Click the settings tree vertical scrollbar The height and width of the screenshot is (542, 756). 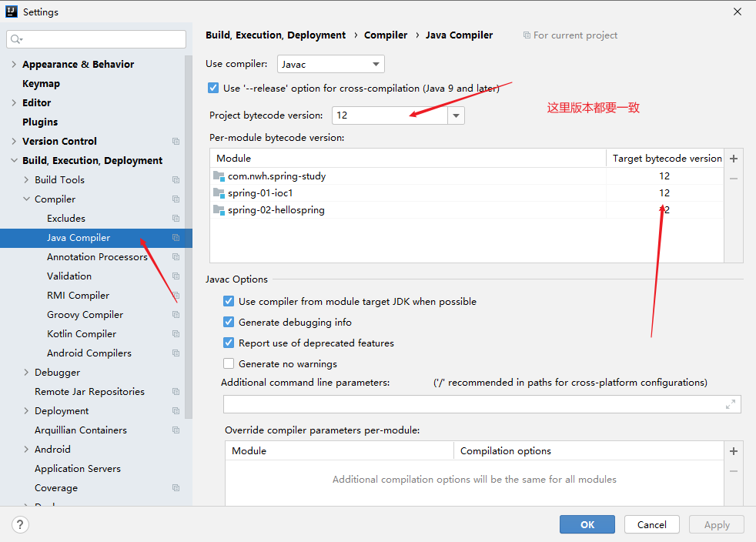click(189, 236)
